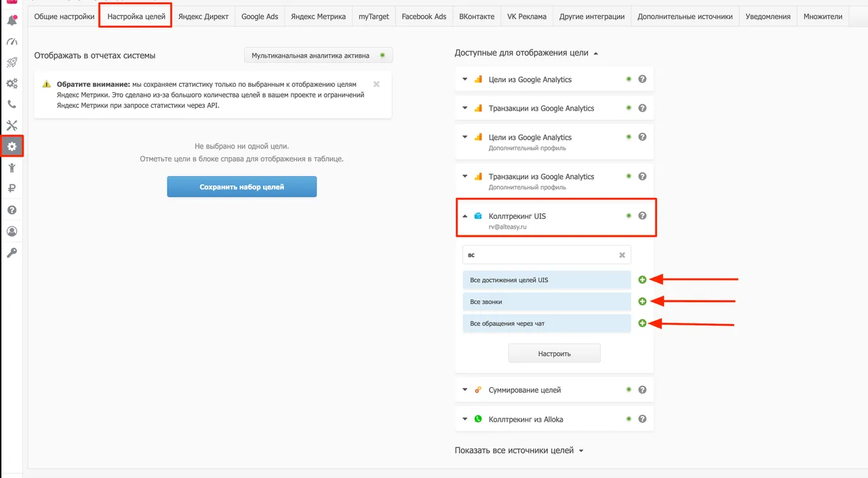Add goal Все обращения через чат
868x478 pixels.
point(642,323)
